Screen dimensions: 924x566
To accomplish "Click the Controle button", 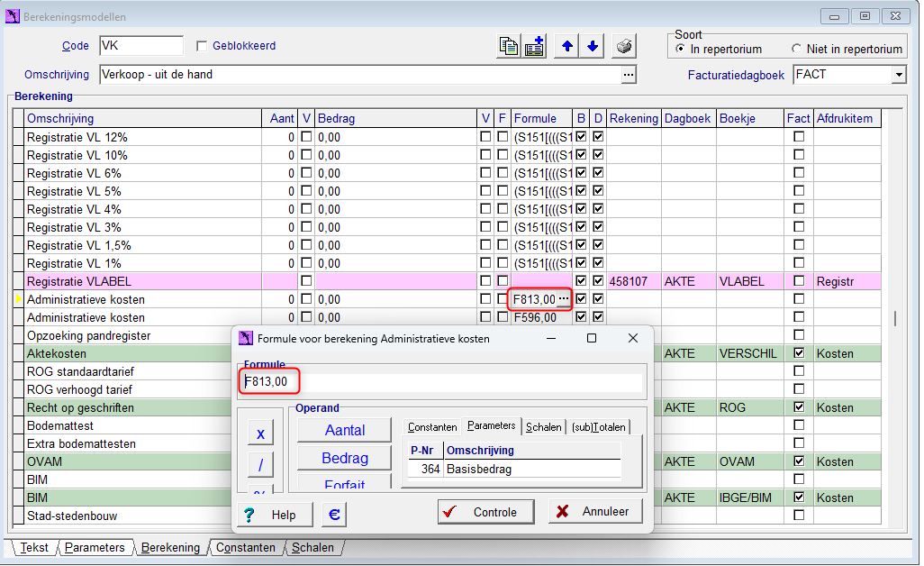I will (x=486, y=512).
